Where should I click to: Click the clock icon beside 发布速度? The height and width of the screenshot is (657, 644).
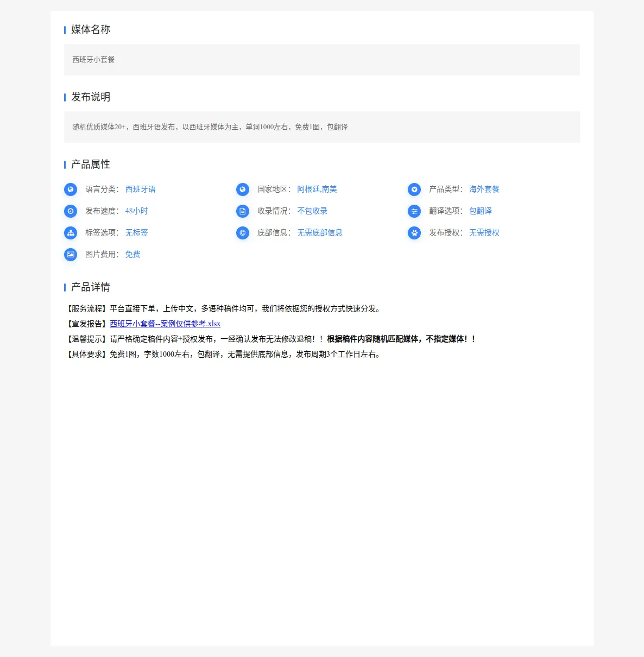click(71, 211)
